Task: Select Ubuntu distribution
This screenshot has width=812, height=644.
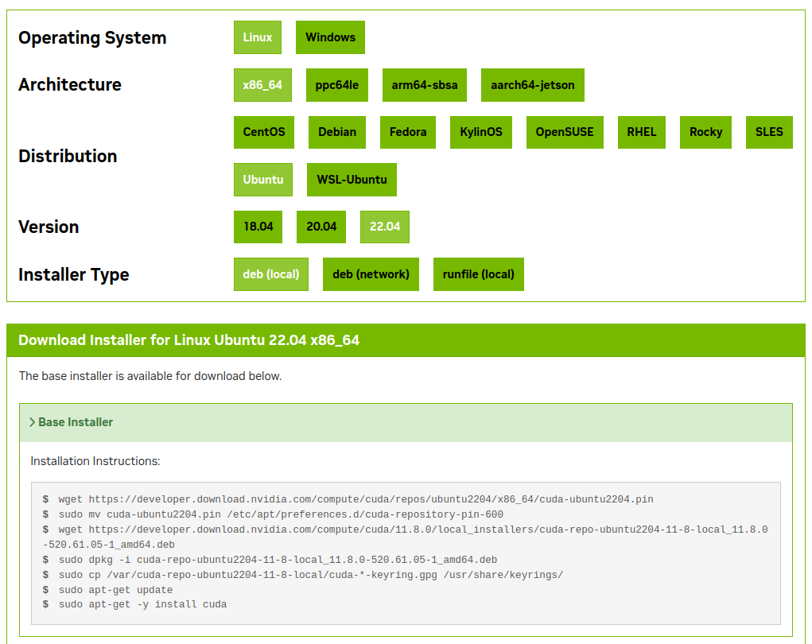Action: 262,180
